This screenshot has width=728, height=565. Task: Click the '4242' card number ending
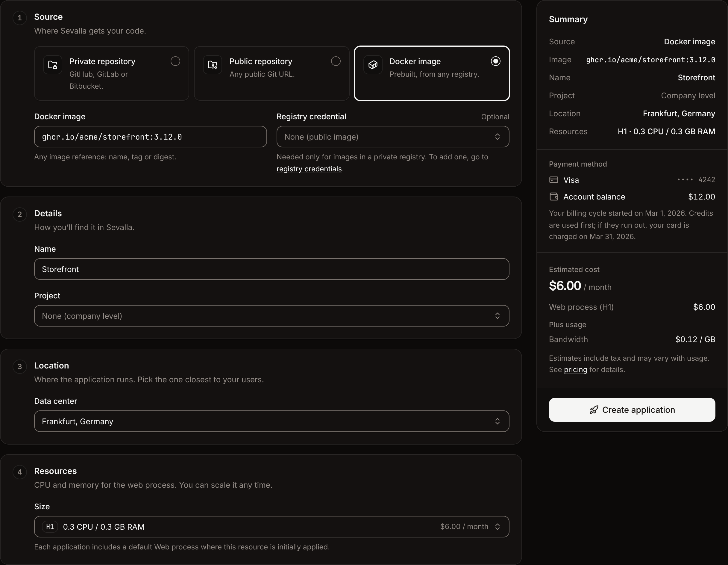click(x=707, y=180)
